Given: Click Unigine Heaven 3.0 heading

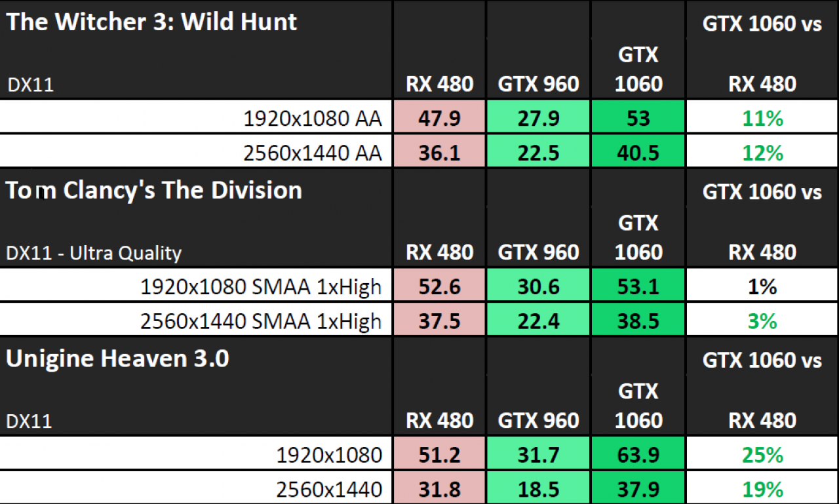Looking at the screenshot, I should click(x=118, y=359).
